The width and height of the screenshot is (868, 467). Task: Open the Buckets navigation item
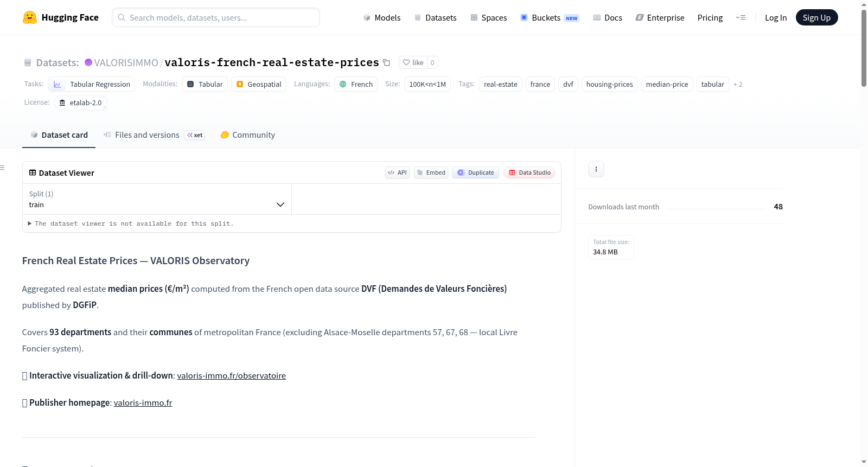pos(550,17)
